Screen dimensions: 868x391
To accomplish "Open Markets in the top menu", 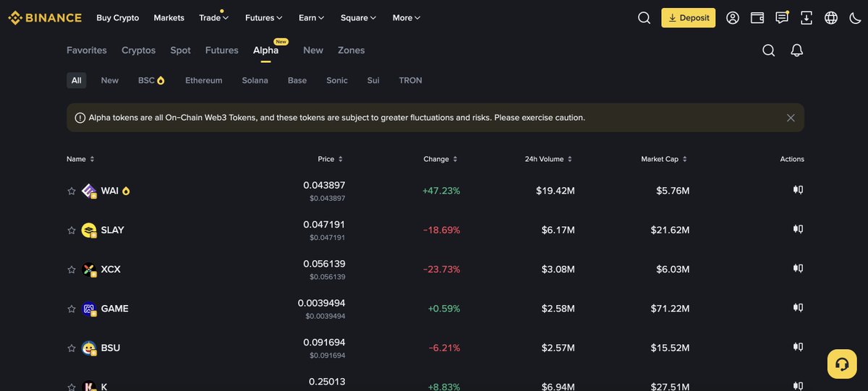I will 169,18.
